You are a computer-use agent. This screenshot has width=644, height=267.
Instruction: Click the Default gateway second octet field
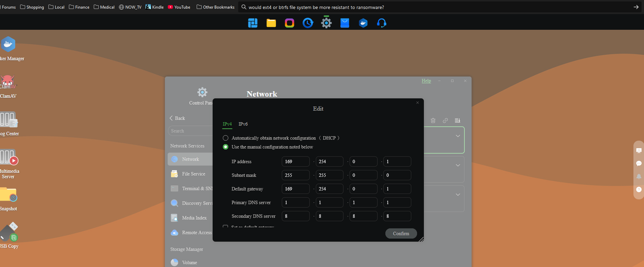[330, 189]
